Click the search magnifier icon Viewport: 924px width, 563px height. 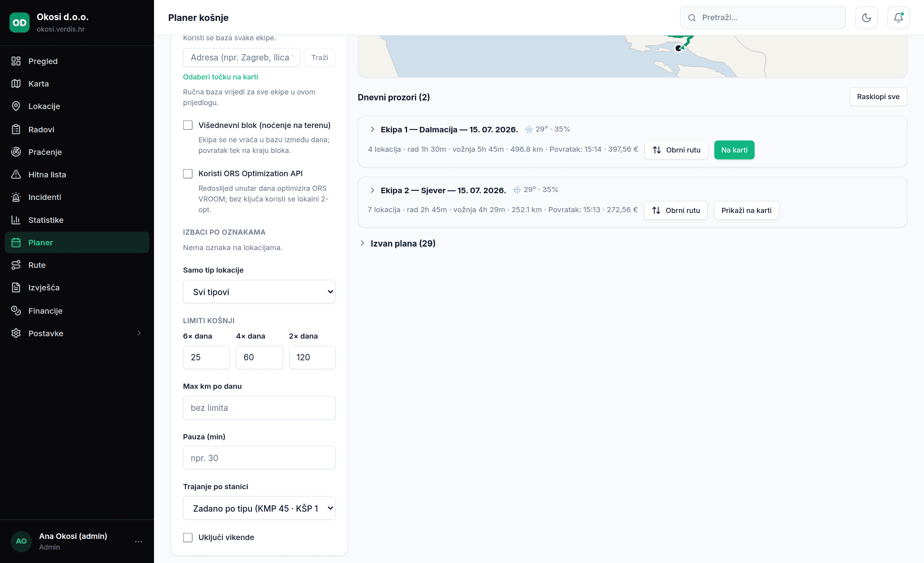click(692, 17)
